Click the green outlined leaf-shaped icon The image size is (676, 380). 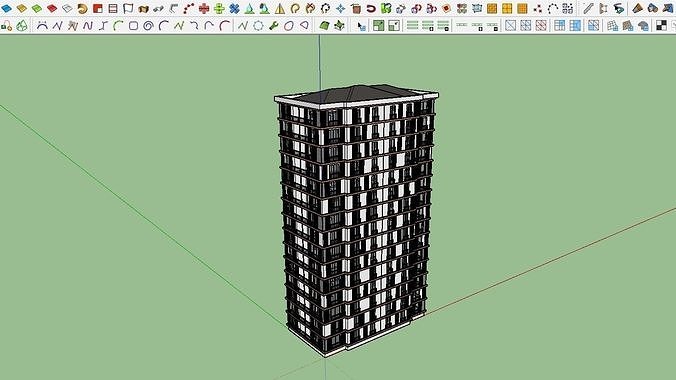click(22, 26)
